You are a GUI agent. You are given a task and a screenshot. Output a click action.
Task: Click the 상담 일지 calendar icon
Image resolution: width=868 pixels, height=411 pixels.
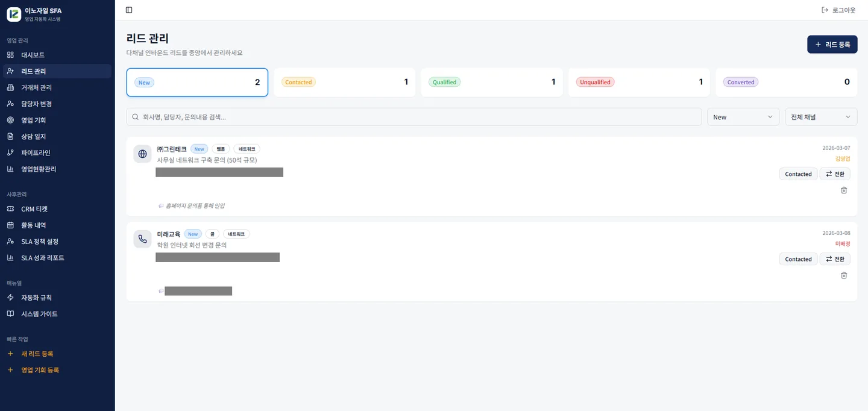(x=10, y=136)
